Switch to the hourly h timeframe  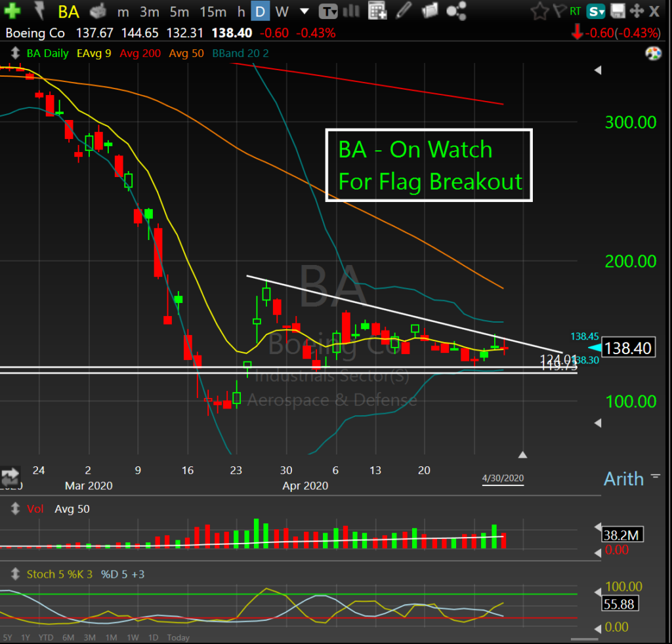(241, 12)
